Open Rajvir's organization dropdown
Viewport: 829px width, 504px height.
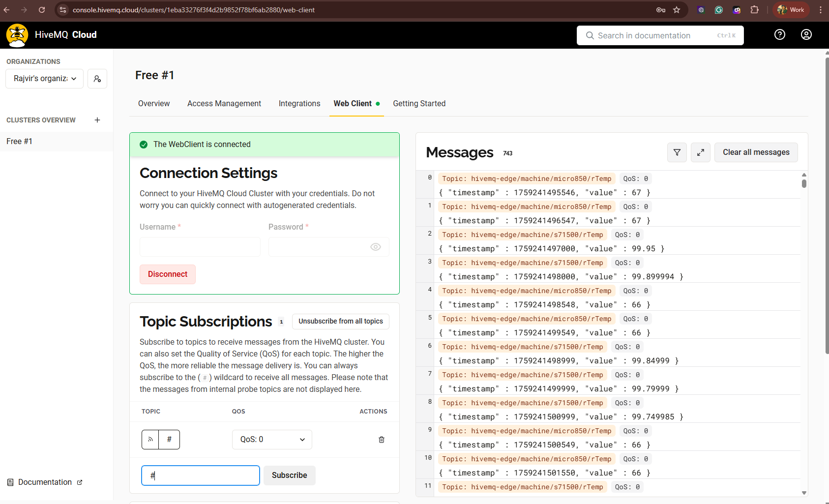click(45, 79)
